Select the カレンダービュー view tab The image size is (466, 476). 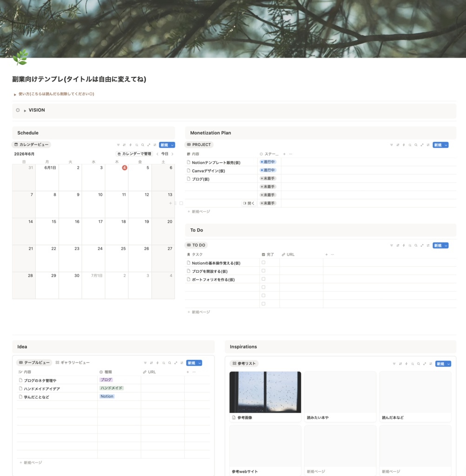coord(31,145)
